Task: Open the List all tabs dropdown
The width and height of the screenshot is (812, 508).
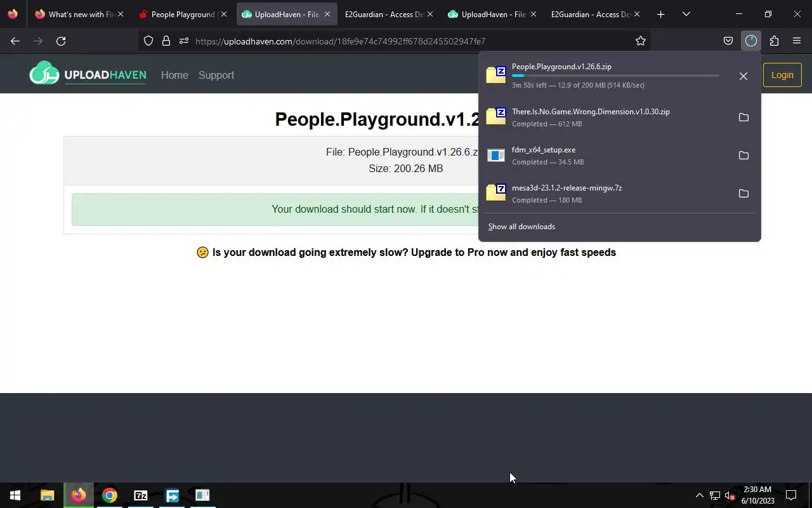Action: pyautogui.click(x=686, y=14)
